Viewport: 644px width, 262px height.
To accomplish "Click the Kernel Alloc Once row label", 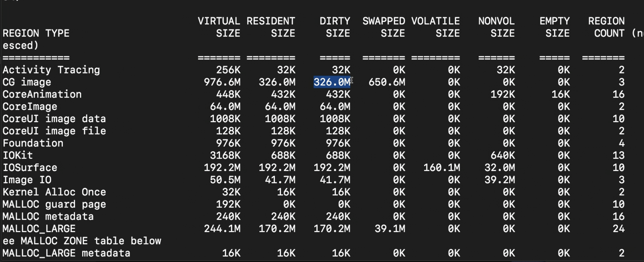I will tap(54, 192).
